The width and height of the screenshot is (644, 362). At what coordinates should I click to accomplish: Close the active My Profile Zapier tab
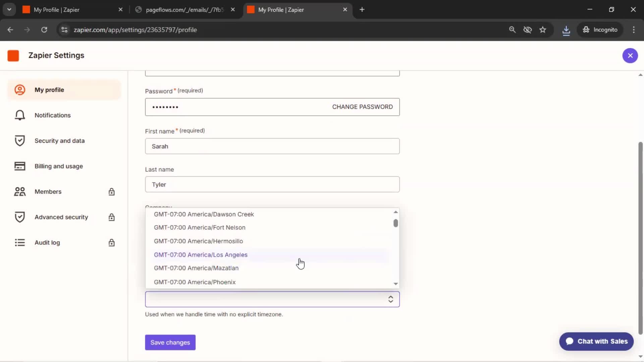point(345,10)
